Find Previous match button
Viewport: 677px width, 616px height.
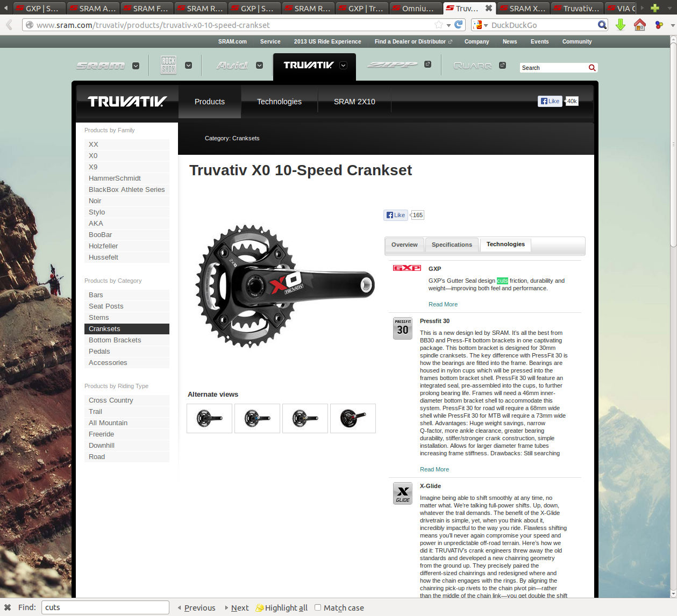tap(196, 607)
